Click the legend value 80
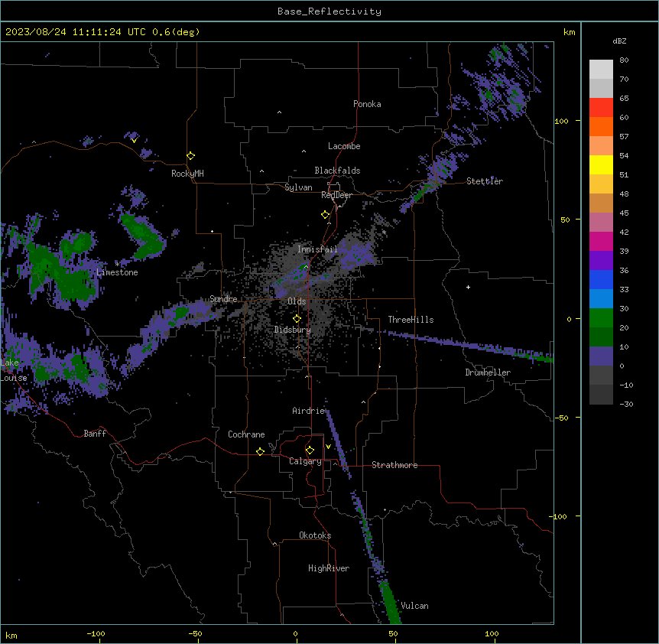Image resolution: width=659 pixels, height=644 pixels. [624, 60]
